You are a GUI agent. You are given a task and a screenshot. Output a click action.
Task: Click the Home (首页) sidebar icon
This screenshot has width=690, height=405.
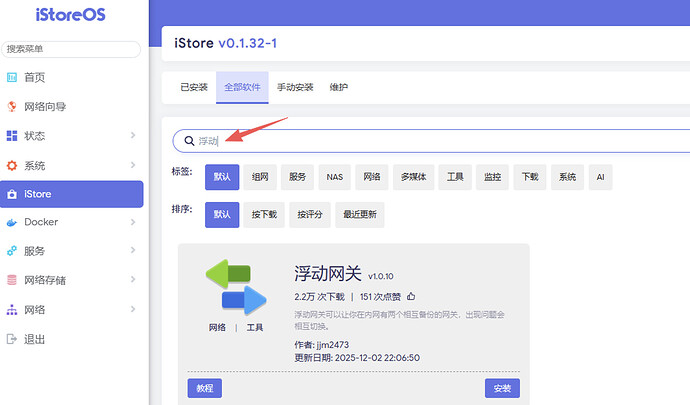tap(12, 77)
